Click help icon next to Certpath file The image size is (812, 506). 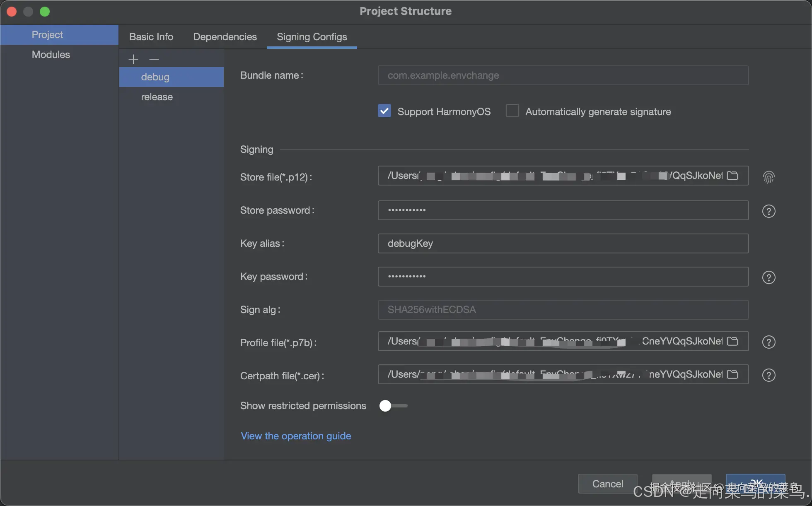click(768, 375)
